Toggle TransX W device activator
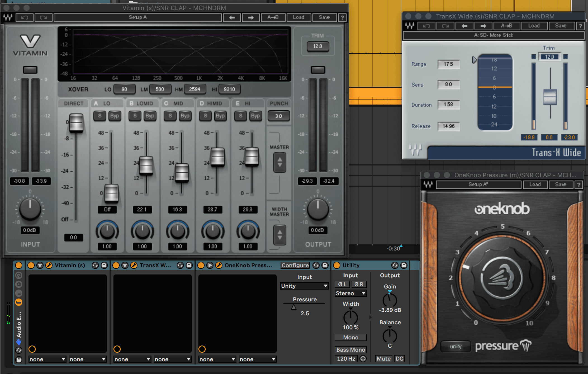 [116, 265]
